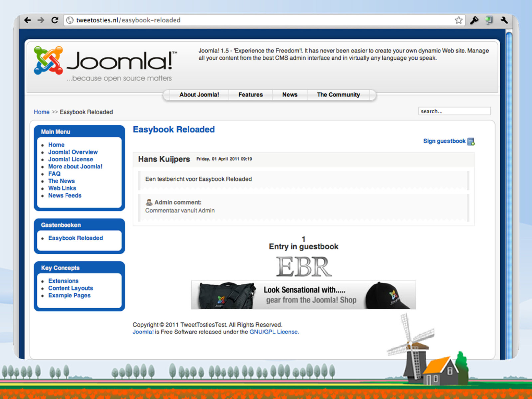Click the globe site icon in address bar
The height and width of the screenshot is (399, 532).
[70, 20]
